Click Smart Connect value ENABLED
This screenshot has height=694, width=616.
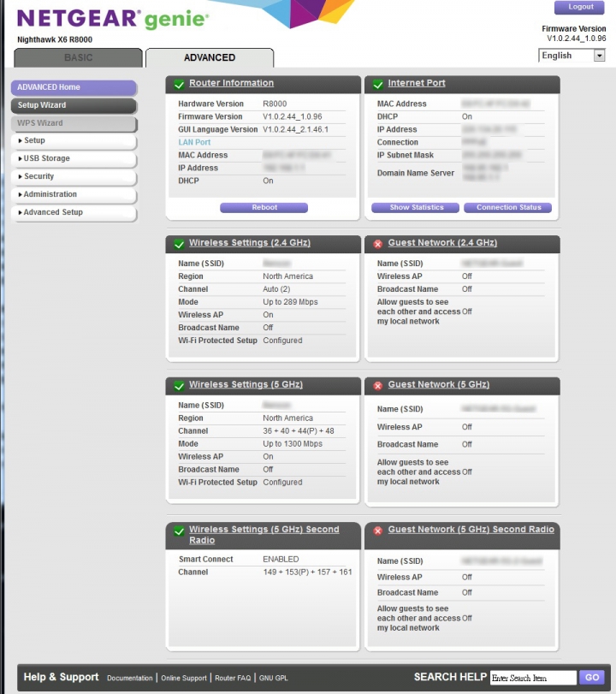pos(281,560)
